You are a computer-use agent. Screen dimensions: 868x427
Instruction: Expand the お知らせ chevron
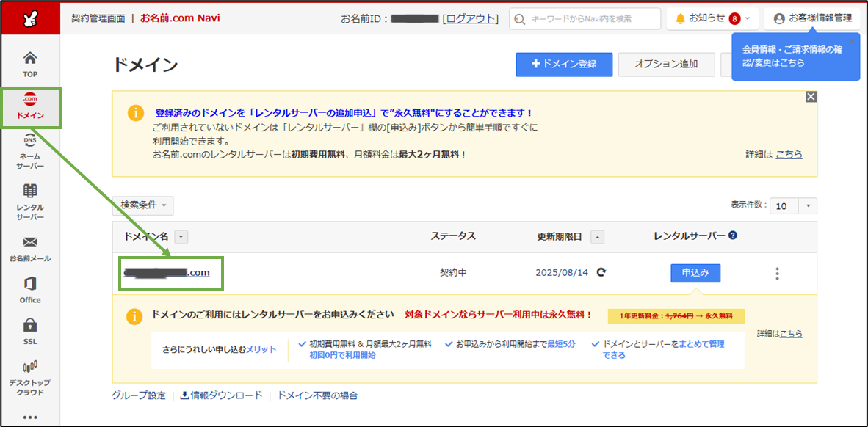tap(748, 18)
